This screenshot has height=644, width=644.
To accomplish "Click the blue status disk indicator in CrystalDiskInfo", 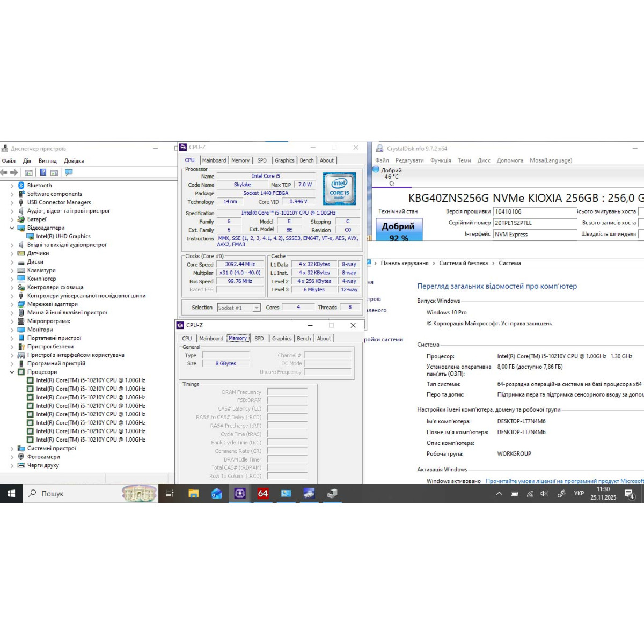I will (x=376, y=169).
